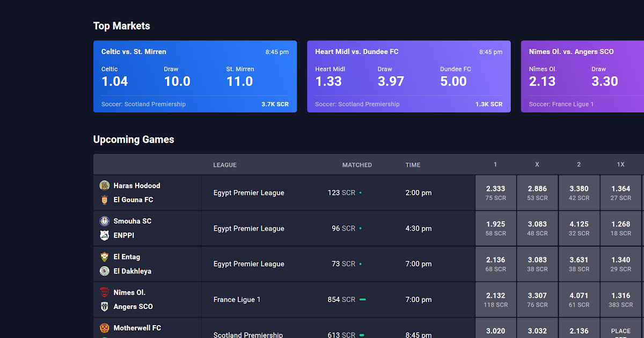Image resolution: width=644 pixels, height=338 pixels.
Task: Click the Smouha SC team crest
Action: coord(105,221)
